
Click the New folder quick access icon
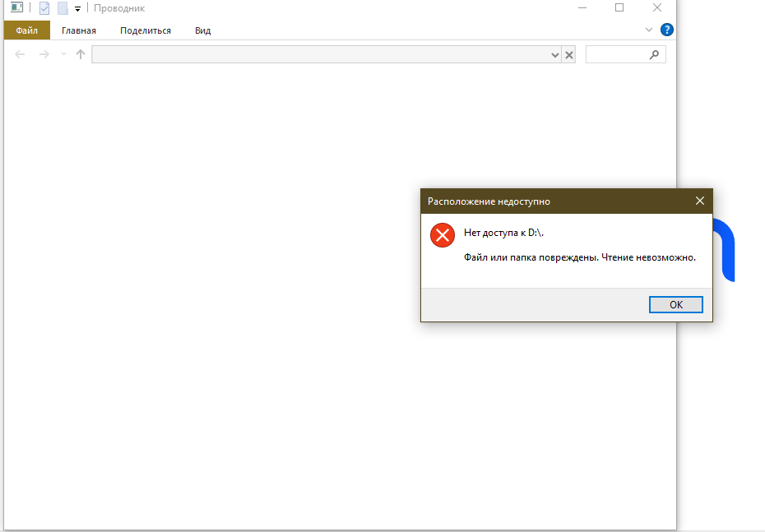click(63, 8)
